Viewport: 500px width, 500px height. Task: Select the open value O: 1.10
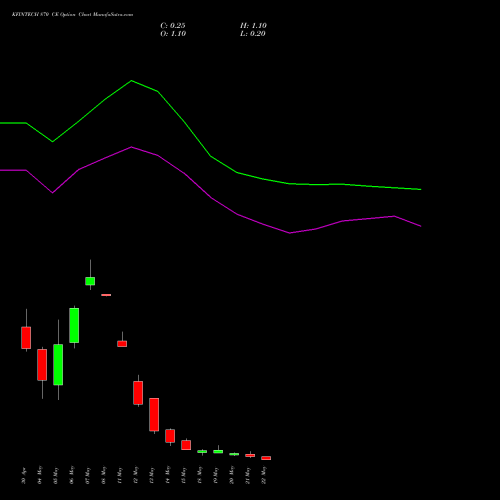click(x=173, y=34)
